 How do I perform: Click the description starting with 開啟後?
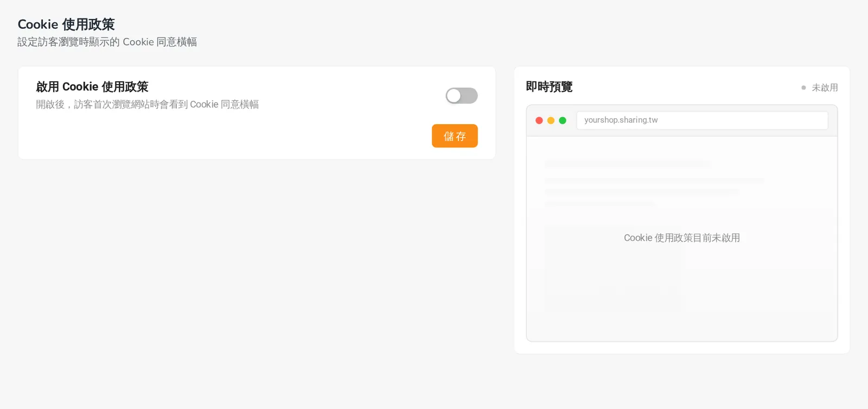coord(148,104)
